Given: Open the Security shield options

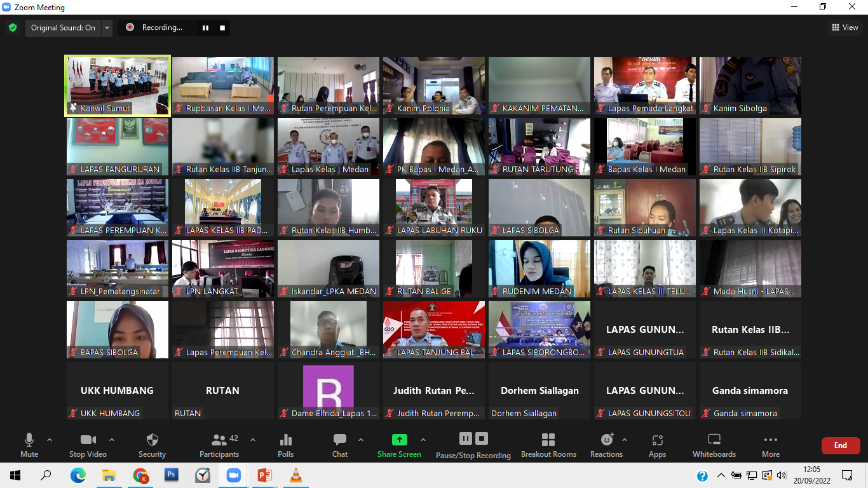Looking at the screenshot, I should point(152,445).
